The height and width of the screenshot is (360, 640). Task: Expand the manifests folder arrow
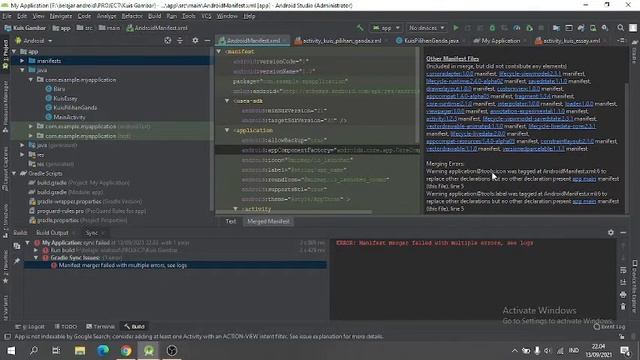(x=22, y=61)
